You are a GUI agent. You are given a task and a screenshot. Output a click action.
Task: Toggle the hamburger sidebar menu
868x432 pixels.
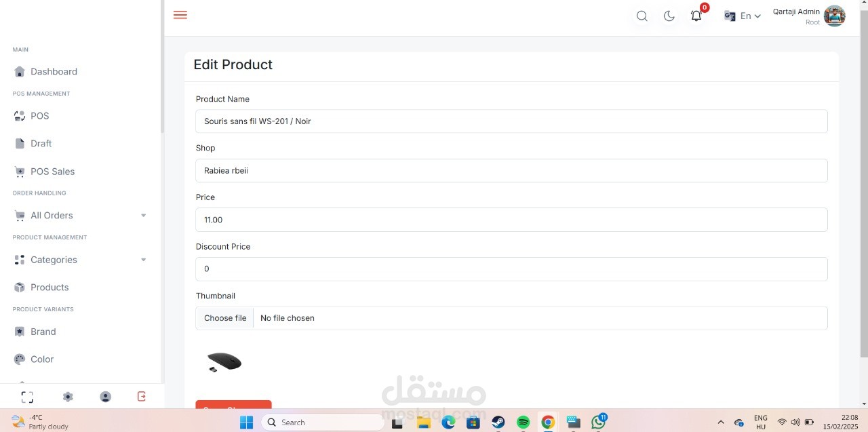click(180, 15)
